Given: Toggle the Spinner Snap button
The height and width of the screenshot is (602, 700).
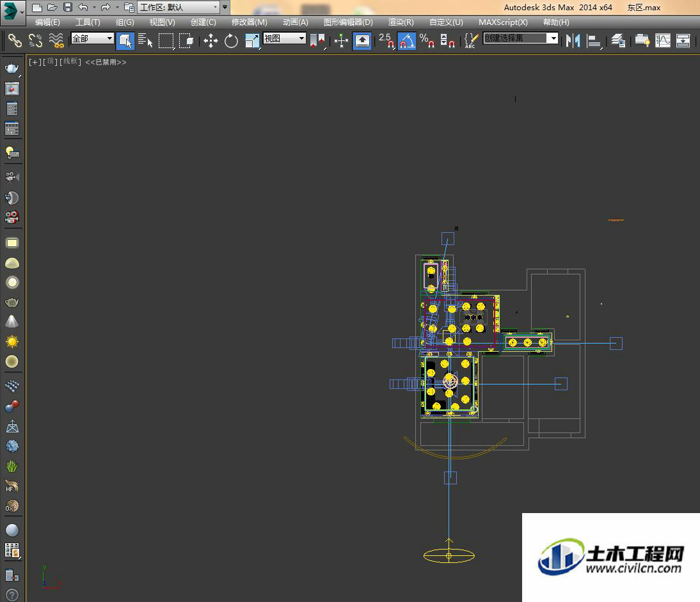Looking at the screenshot, I should pos(448,40).
